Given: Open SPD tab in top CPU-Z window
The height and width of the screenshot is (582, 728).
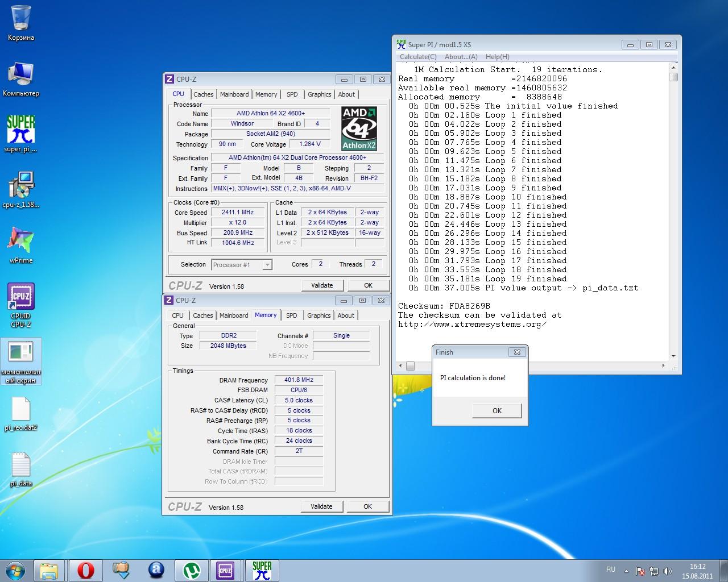Looking at the screenshot, I should coord(292,94).
